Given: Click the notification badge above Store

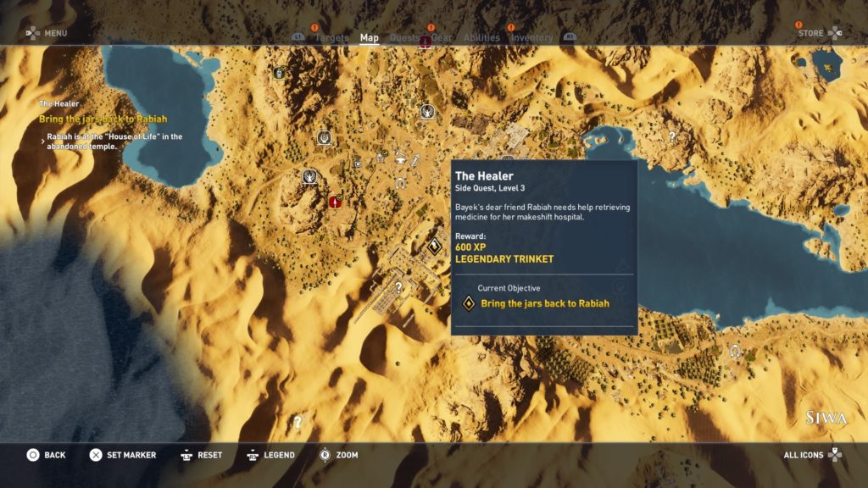Looking at the screenshot, I should [798, 25].
